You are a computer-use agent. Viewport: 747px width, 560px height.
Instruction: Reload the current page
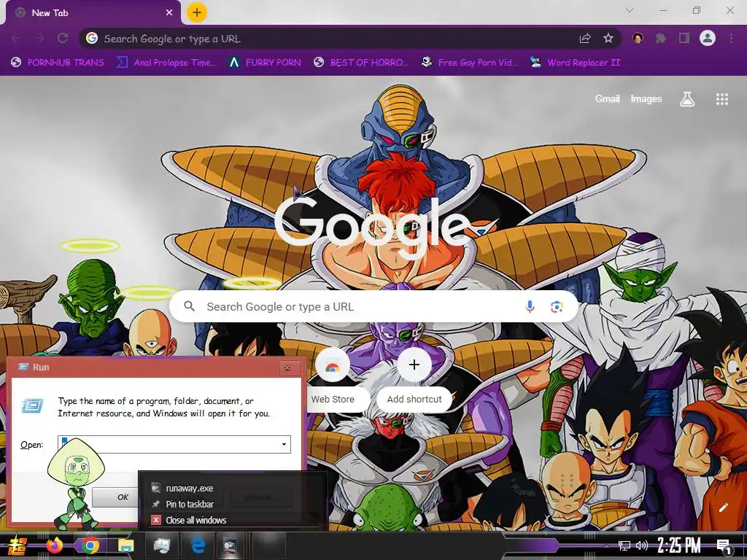[63, 39]
